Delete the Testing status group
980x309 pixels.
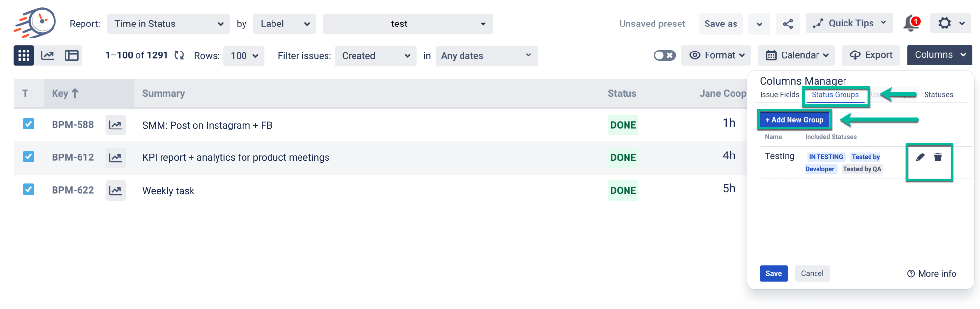[x=938, y=157]
